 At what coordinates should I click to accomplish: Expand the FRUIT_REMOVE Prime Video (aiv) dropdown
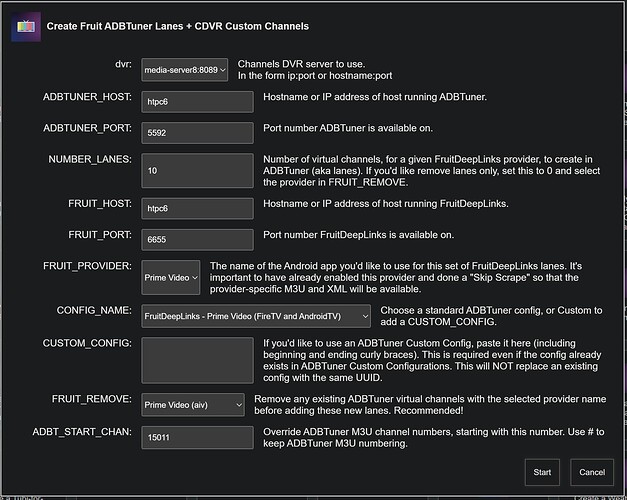point(192,404)
